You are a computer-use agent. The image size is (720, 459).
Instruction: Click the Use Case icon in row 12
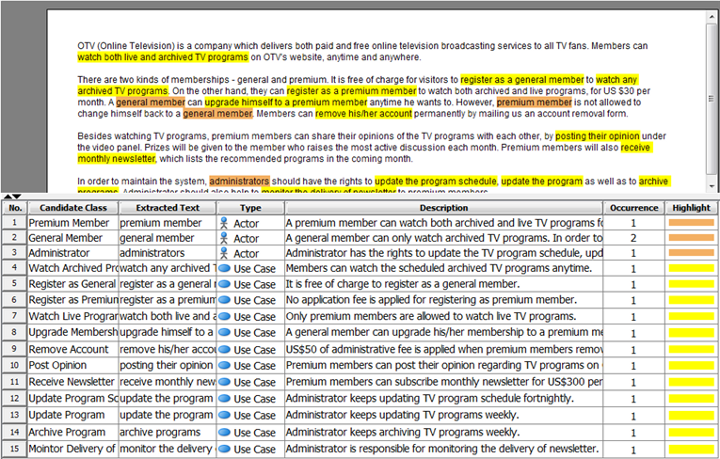click(224, 398)
